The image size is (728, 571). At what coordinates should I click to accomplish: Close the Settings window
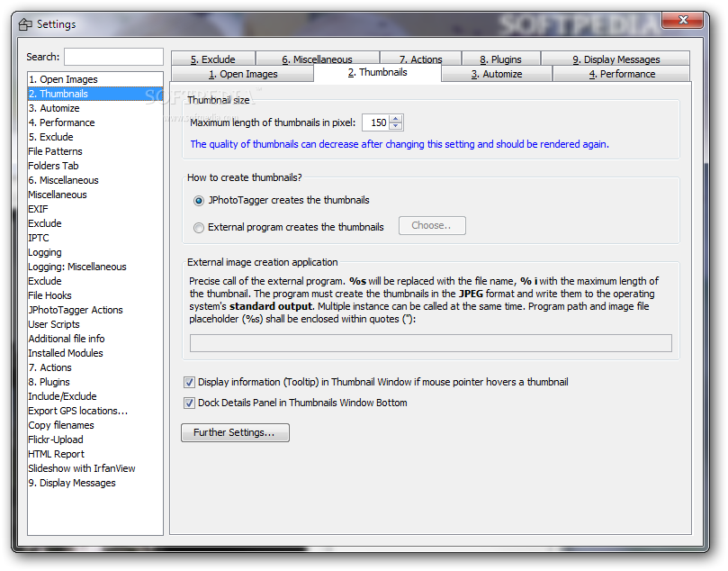click(x=682, y=20)
